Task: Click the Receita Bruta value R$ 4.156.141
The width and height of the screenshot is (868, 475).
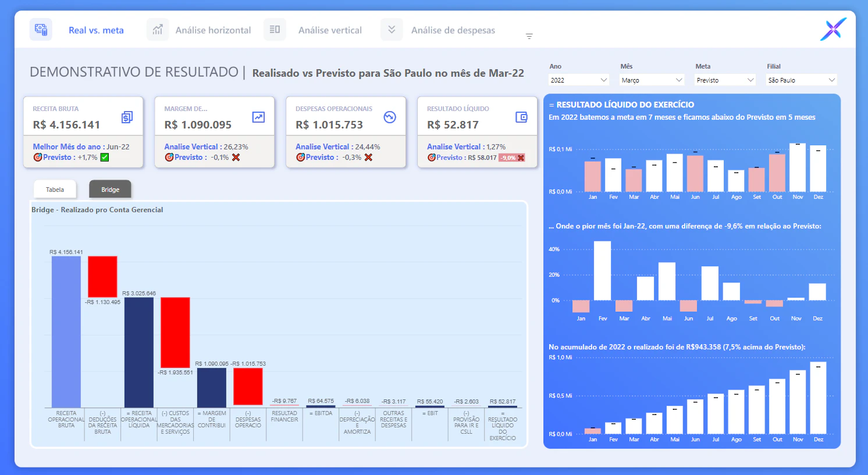Action: 66,124
